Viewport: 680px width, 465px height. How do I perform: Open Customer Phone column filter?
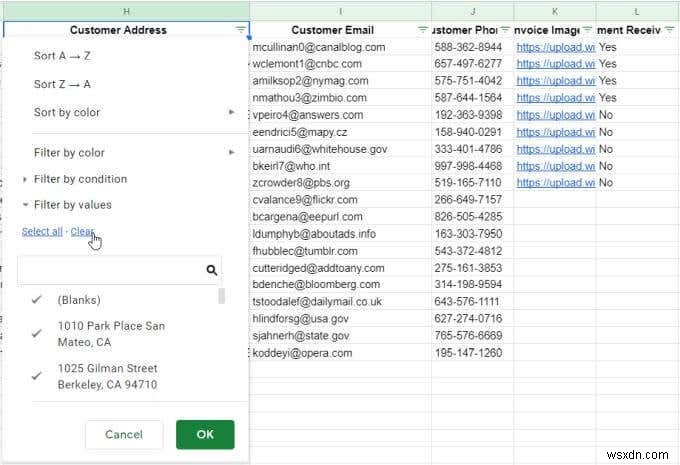tap(504, 30)
